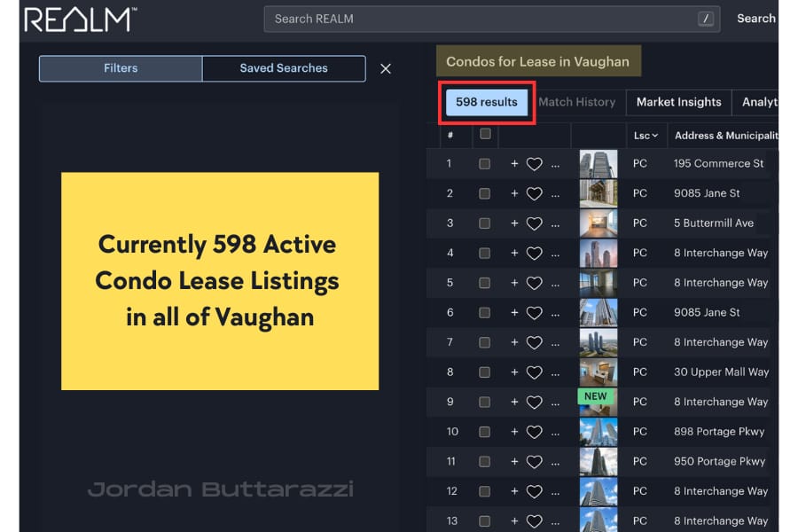Select the 898 Portage Pkwy address
This screenshot has height=532, width=798.
coord(719,432)
